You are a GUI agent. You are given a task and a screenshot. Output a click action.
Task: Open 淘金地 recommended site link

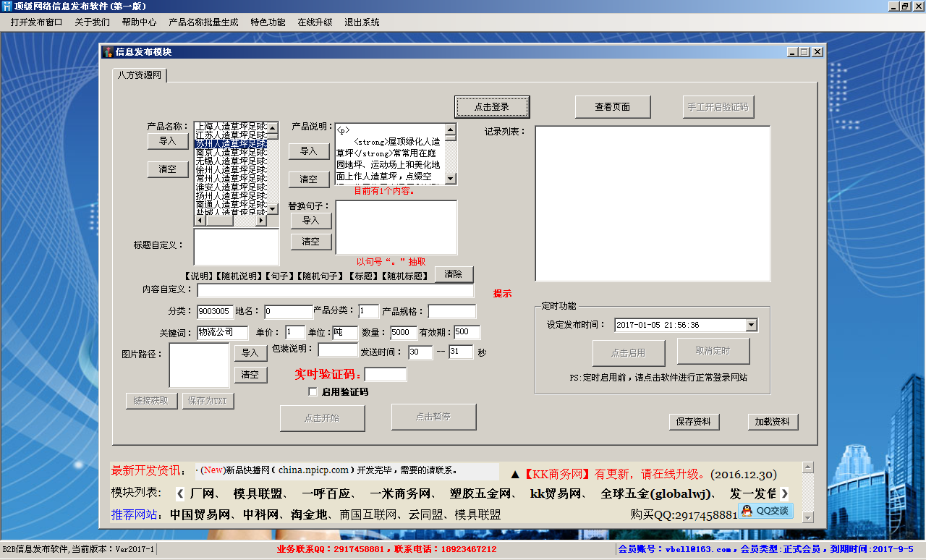[x=309, y=515]
